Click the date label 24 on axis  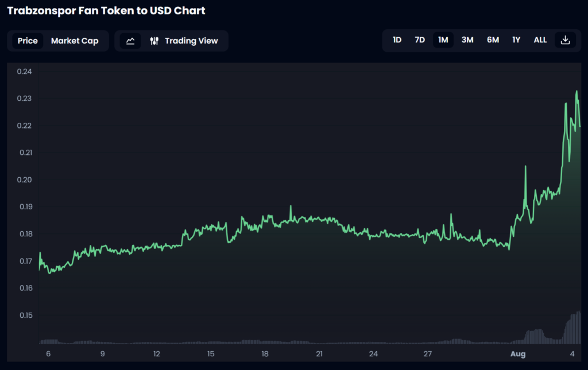point(373,354)
